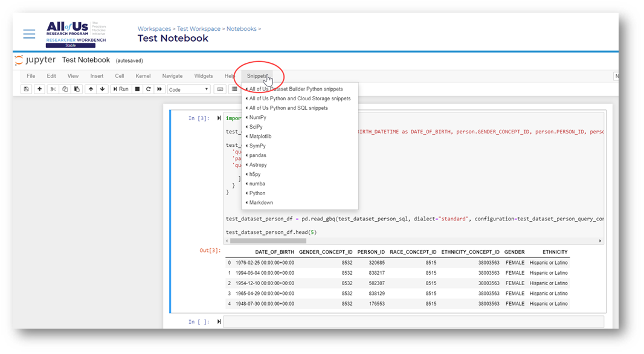The image size is (644, 354).
Task: Open the Code cell type dropdown
Action: tap(188, 89)
